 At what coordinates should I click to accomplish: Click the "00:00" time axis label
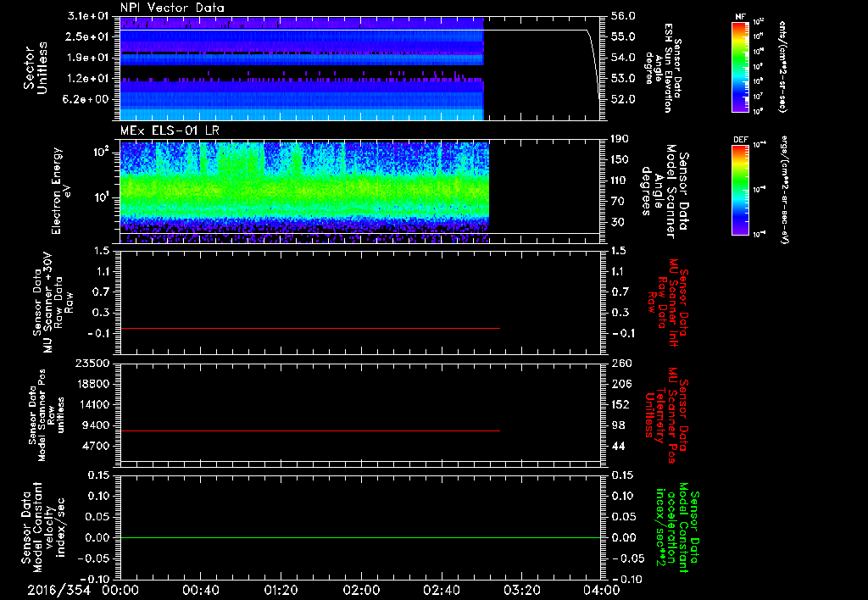click(120, 590)
